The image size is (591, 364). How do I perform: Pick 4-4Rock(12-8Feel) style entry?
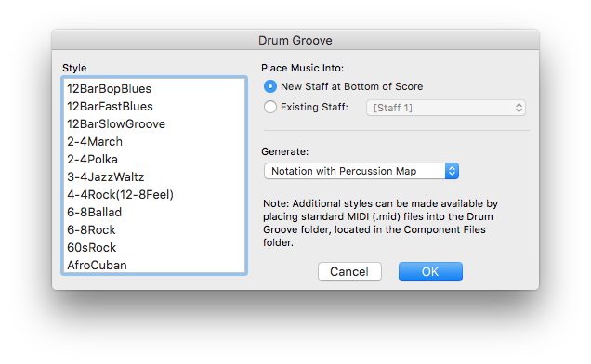point(153,194)
